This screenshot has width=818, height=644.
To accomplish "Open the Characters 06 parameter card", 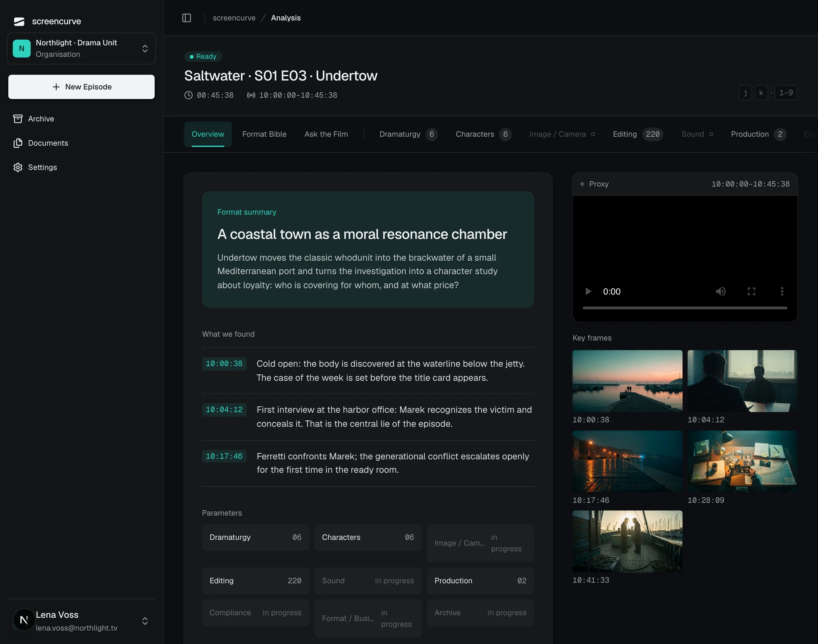I will tap(368, 537).
